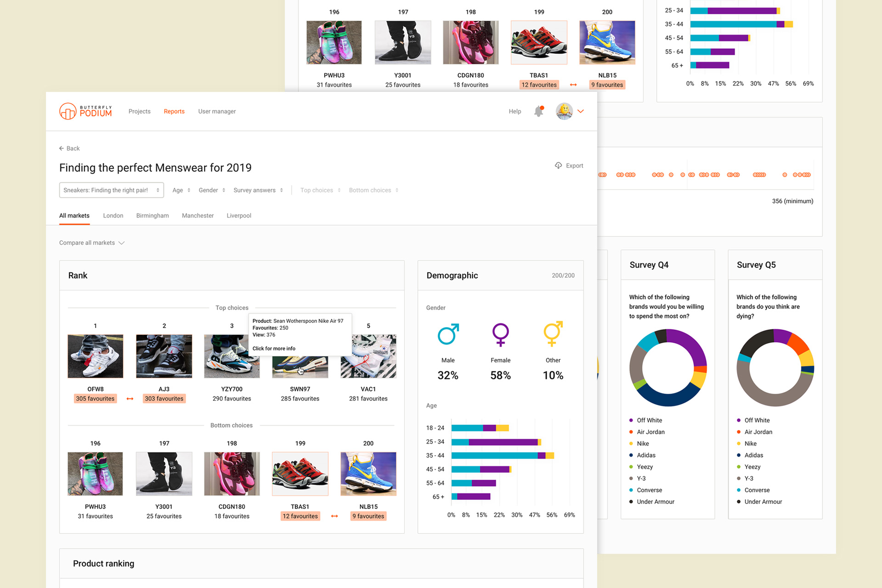Click the Male gender icon

pos(448,334)
